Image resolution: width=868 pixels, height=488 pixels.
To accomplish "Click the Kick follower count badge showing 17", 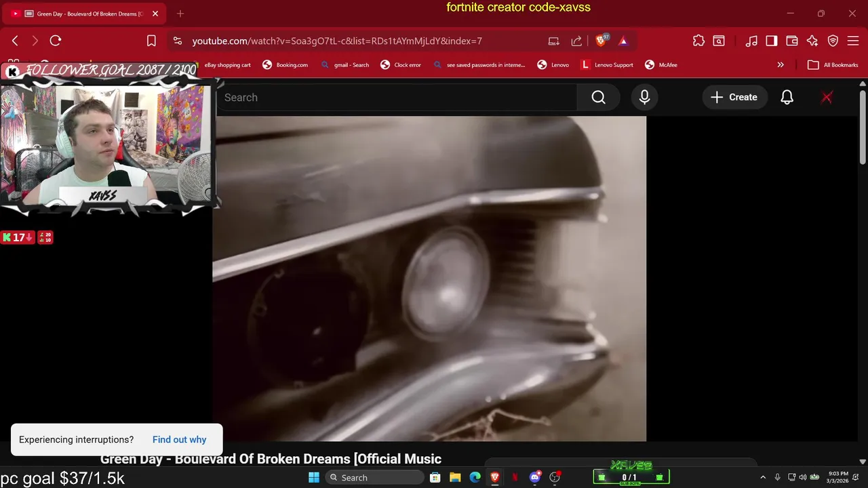I will (18, 237).
